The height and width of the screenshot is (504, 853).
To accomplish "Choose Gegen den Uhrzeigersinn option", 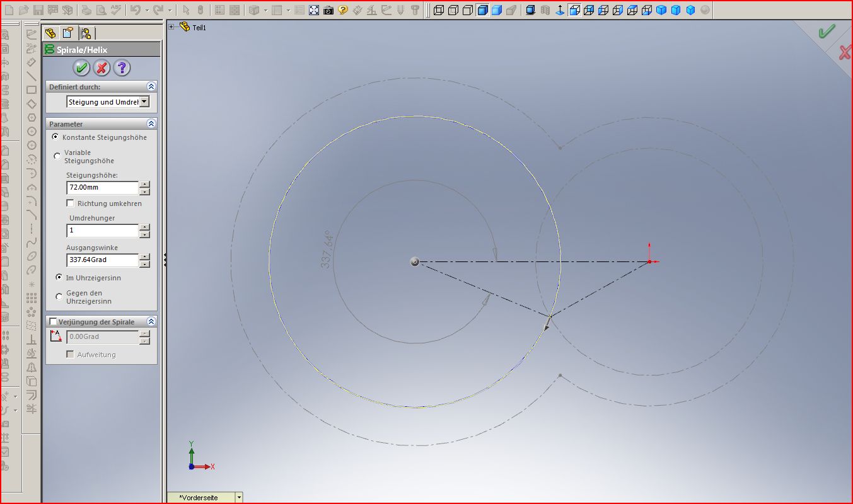I will (59, 297).
